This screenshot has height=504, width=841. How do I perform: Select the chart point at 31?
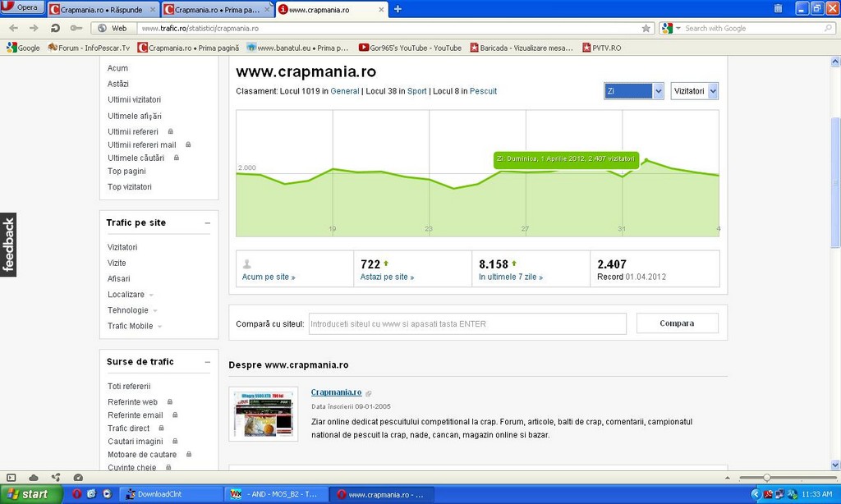click(x=623, y=176)
